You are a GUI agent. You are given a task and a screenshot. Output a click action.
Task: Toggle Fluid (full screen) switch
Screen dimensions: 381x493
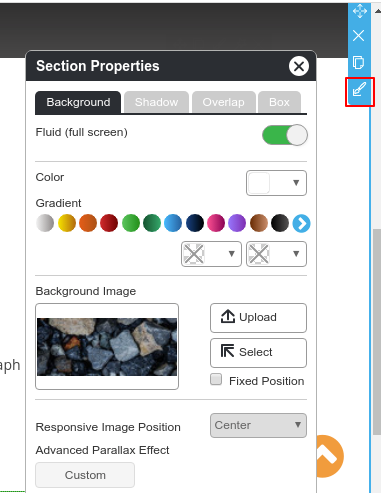click(285, 135)
